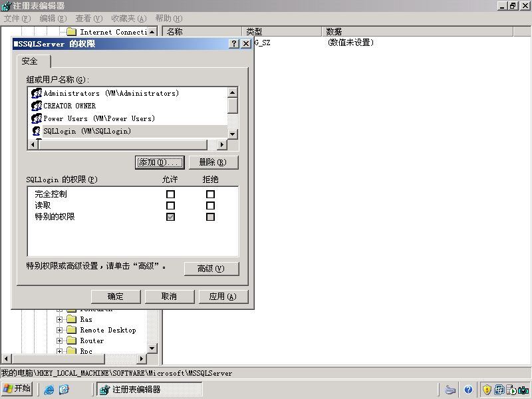The width and height of the screenshot is (532, 399).
Task: Click 取消 (Cancel) button
Action: [x=170, y=297]
